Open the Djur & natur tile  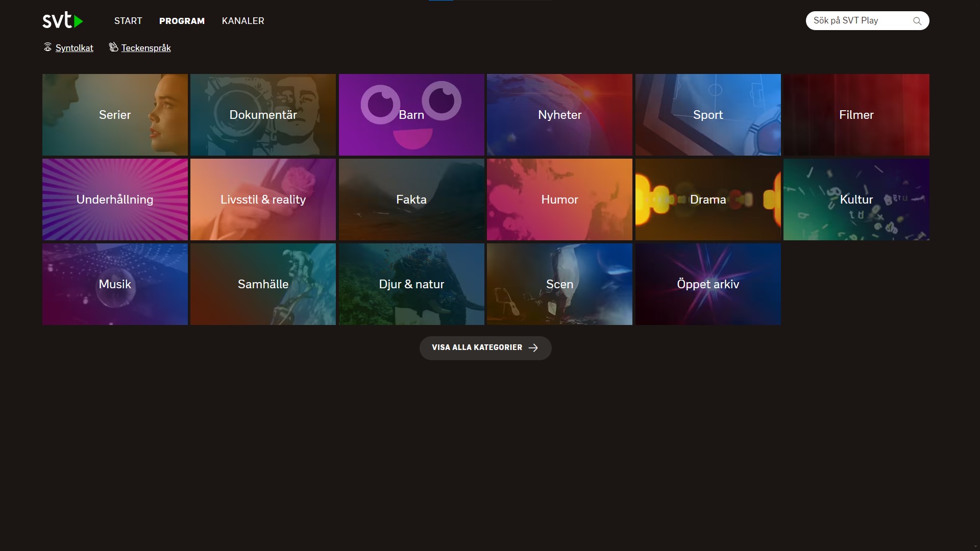click(411, 284)
